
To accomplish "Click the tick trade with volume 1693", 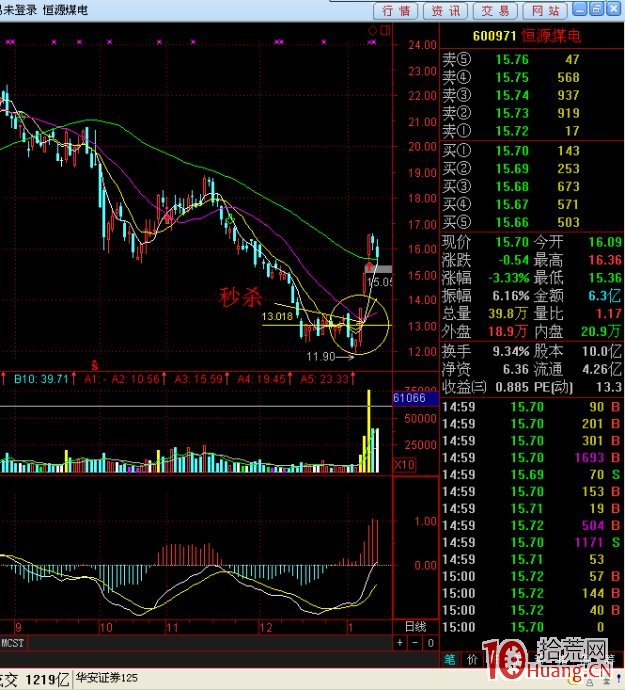I will [531, 458].
